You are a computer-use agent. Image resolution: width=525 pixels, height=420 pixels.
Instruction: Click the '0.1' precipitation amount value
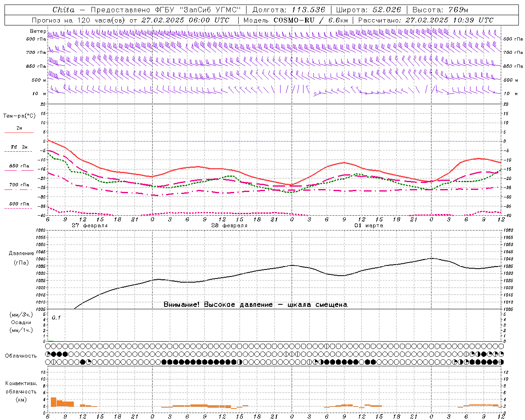(56, 317)
